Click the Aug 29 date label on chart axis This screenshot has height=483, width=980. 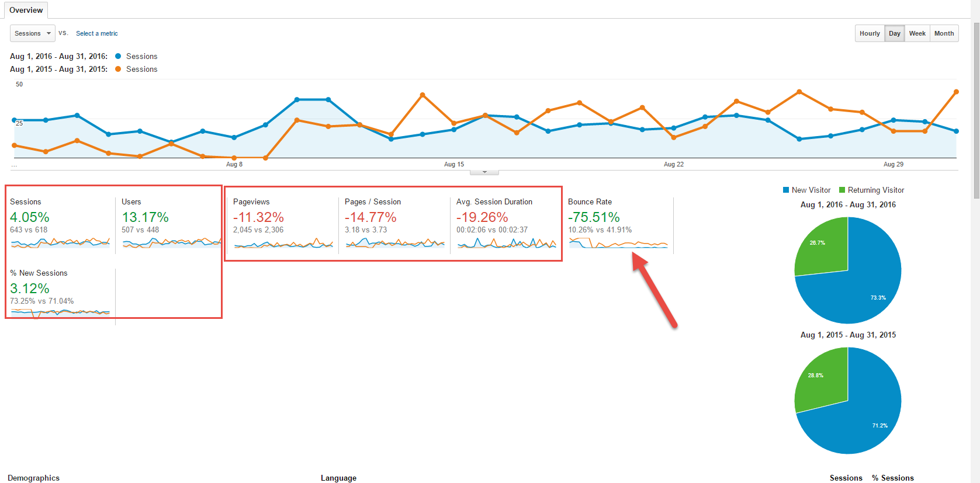[894, 164]
